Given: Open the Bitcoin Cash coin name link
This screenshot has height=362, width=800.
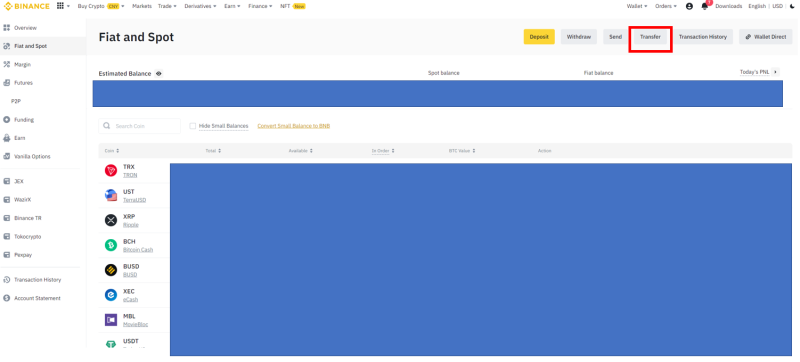Looking at the screenshot, I should [138, 250].
